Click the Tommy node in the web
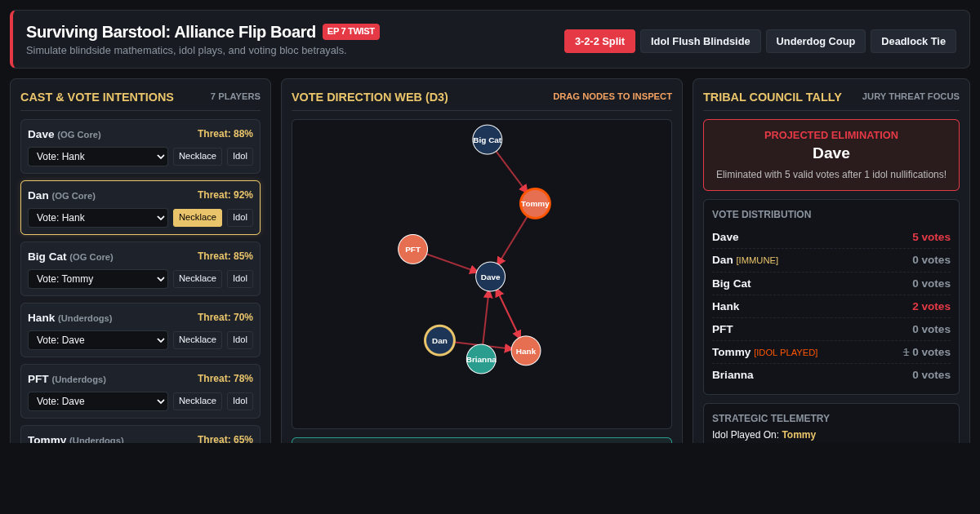 click(536, 204)
